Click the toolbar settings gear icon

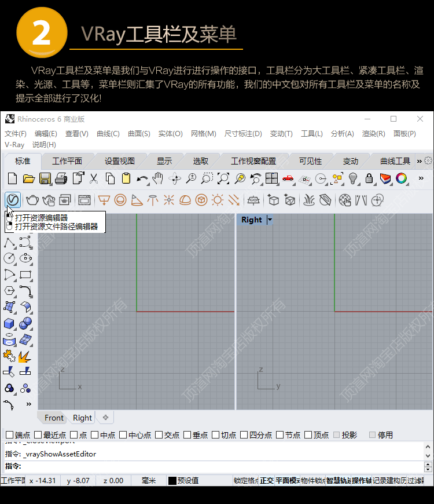click(428, 160)
